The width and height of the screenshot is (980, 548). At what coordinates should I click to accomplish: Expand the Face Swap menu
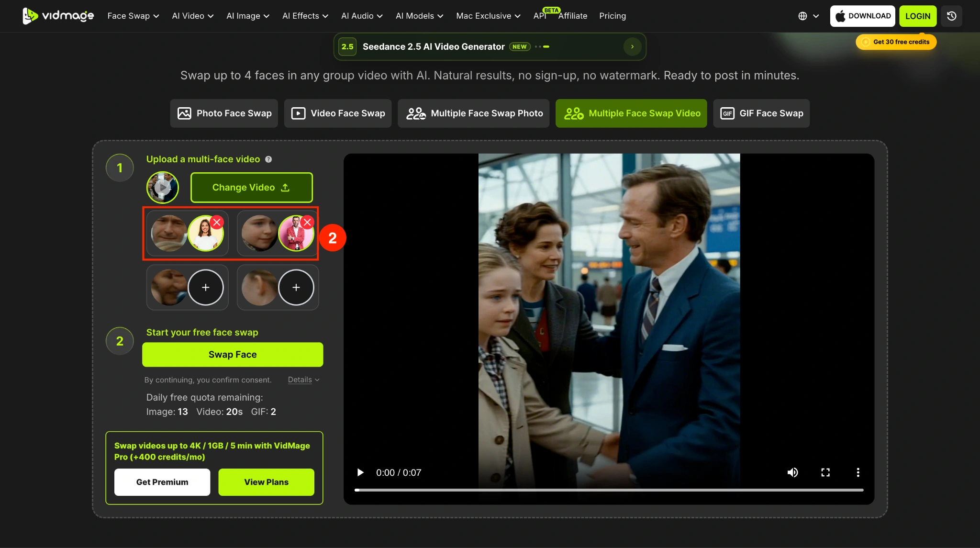[133, 16]
